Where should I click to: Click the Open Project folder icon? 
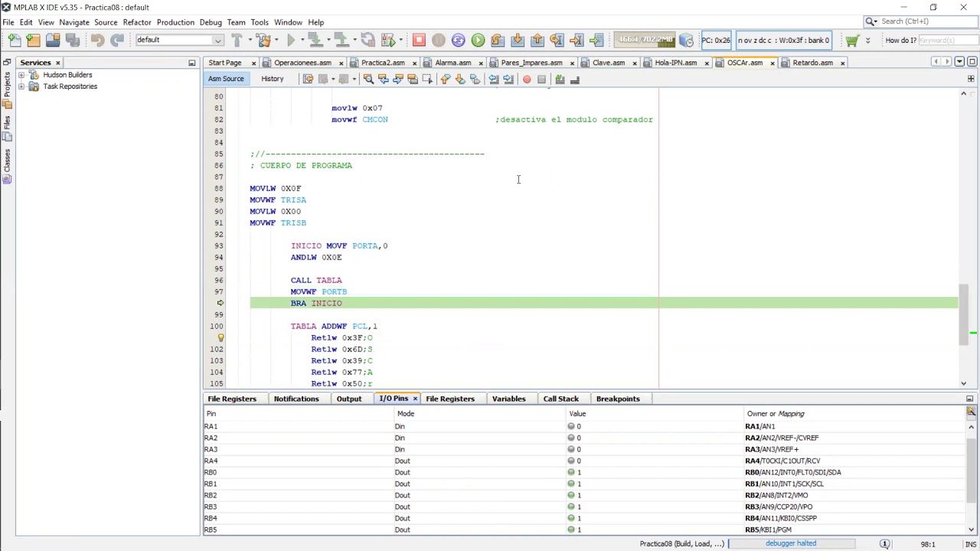point(53,40)
